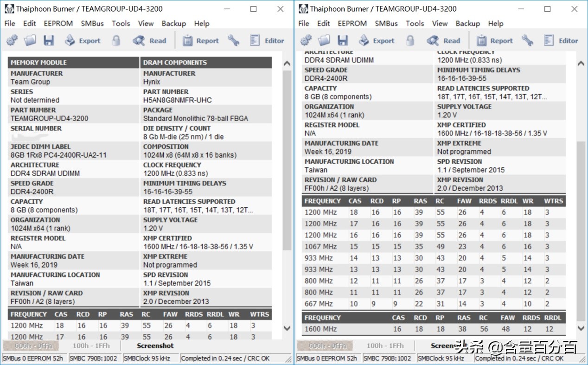Click Read button in right window toolbar
This screenshot has width=588, height=365.
(443, 41)
